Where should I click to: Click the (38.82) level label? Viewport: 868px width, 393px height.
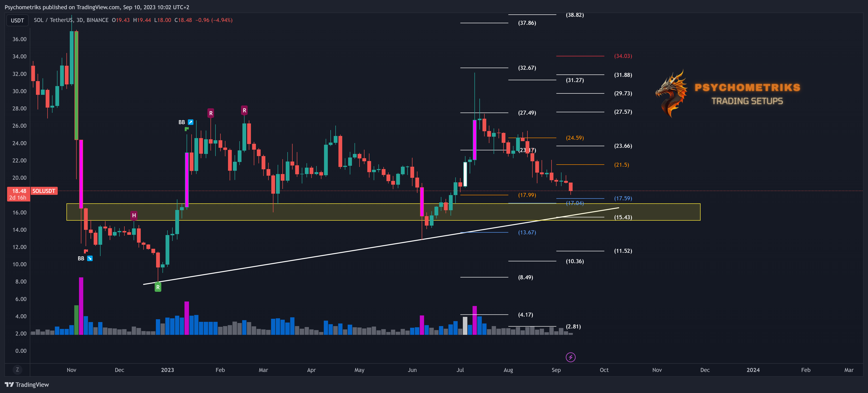(x=574, y=15)
